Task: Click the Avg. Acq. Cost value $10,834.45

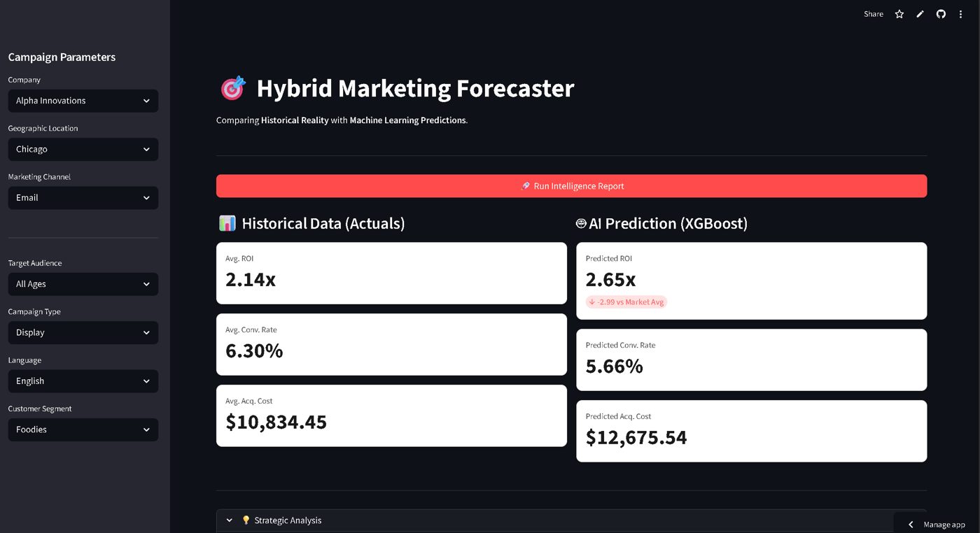Action: pos(276,422)
